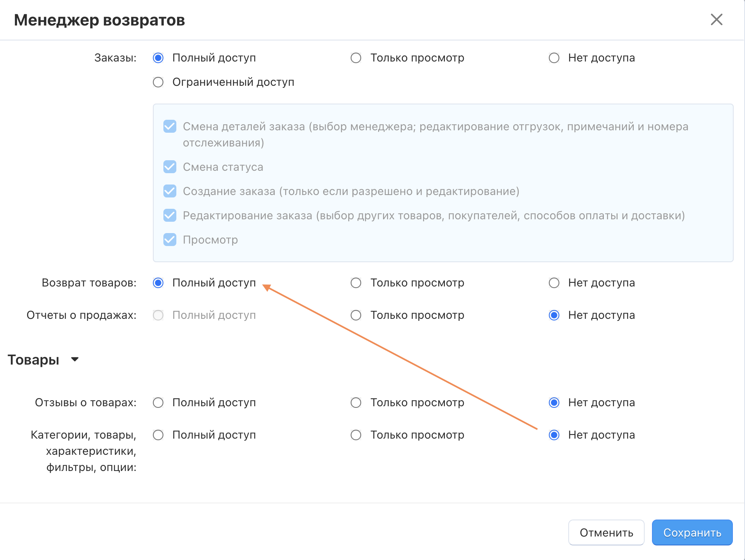Screen dimensions: 745x560
Task: Click the Отменить button
Action: [x=606, y=532]
